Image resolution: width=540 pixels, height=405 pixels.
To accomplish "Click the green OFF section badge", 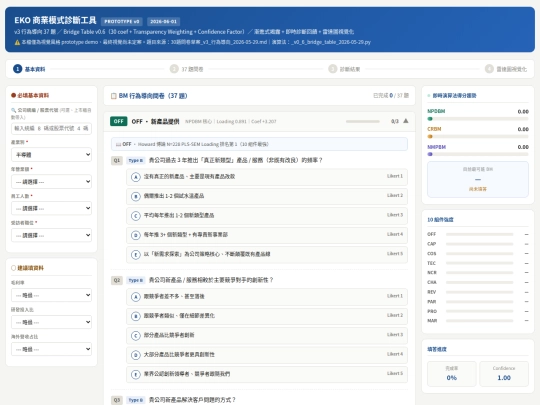I will pos(118,121).
